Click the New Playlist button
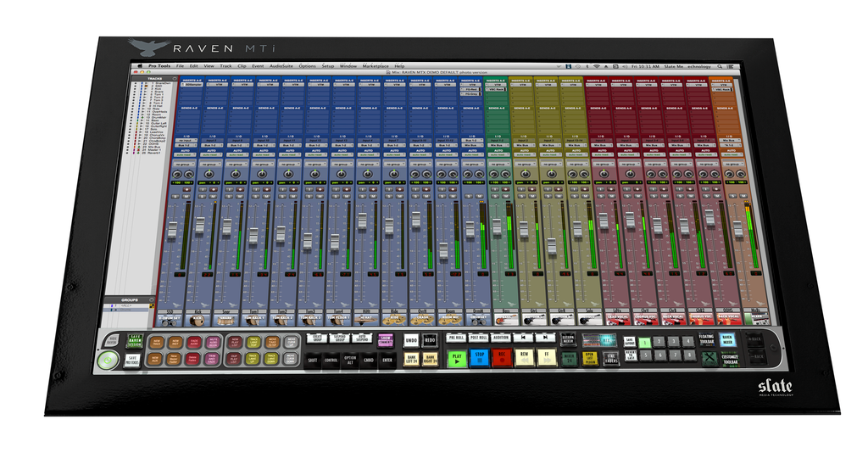 (235, 342)
